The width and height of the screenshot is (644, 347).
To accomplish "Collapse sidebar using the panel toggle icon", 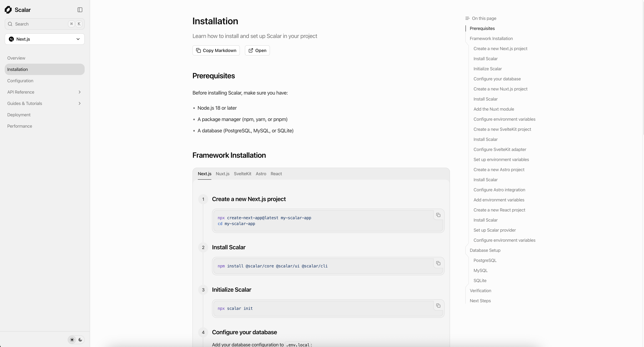I will coord(80,10).
